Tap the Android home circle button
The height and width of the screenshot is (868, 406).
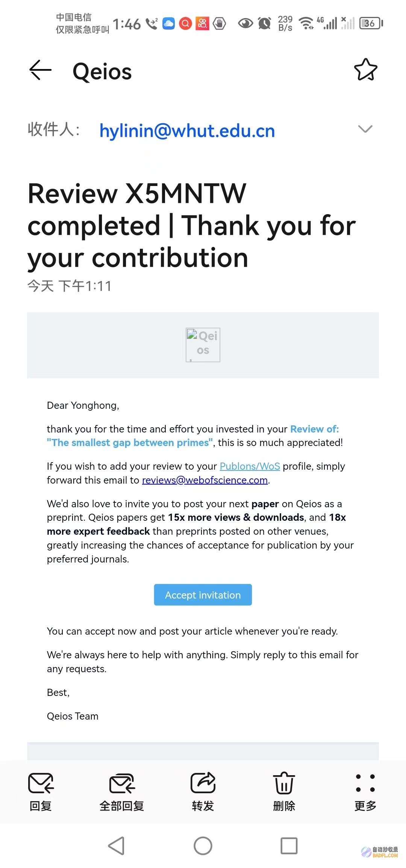click(x=203, y=846)
